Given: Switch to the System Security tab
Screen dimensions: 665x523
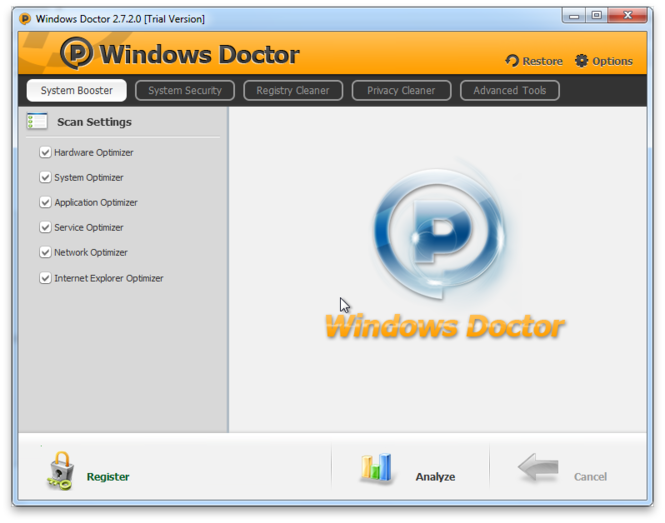Looking at the screenshot, I should 185,90.
